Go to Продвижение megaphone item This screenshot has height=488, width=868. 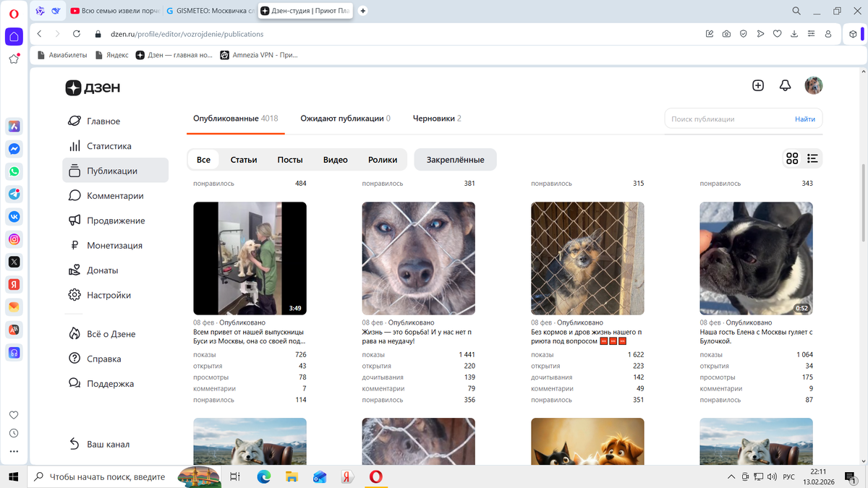click(115, 221)
